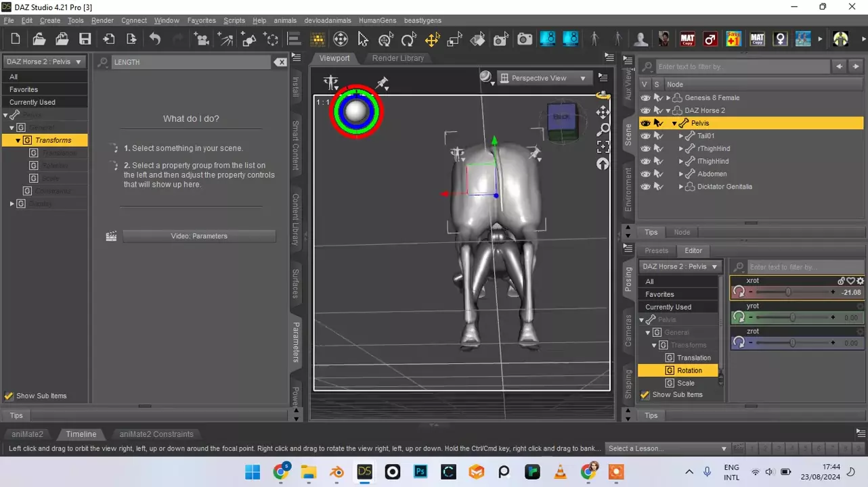This screenshot has width=868, height=487.
Task: Expand the Tail01 node in scene tree
Action: point(681,136)
